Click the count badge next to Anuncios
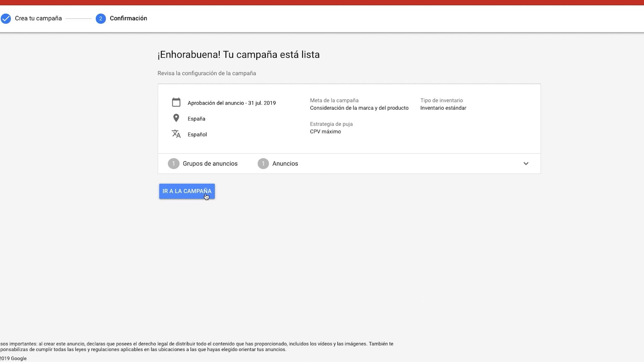644x362 pixels. (263, 164)
